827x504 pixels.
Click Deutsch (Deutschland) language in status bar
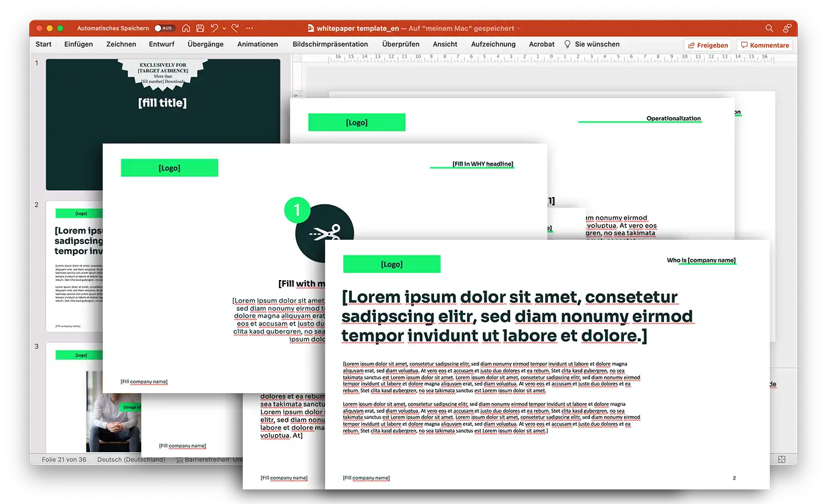click(131, 460)
